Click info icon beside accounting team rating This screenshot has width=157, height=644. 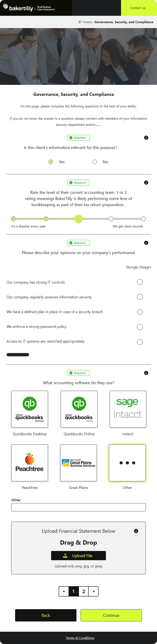coord(146,183)
